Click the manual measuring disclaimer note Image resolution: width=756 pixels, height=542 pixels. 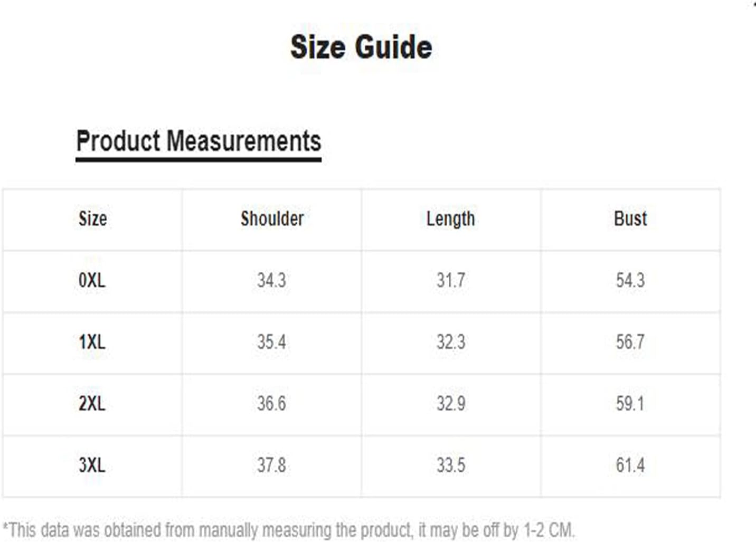click(x=289, y=530)
